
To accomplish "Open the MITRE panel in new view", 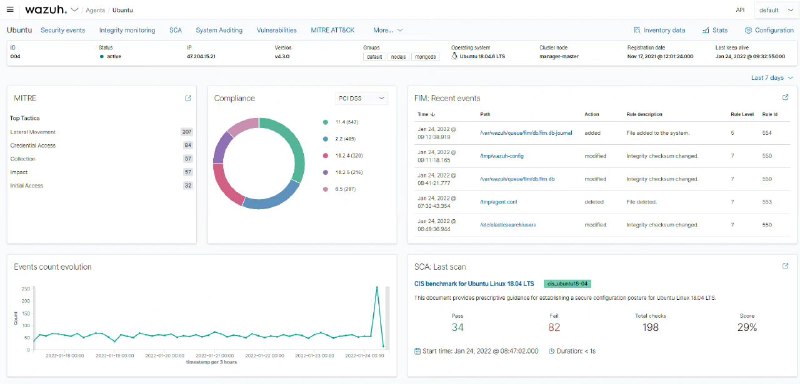I will [x=188, y=98].
